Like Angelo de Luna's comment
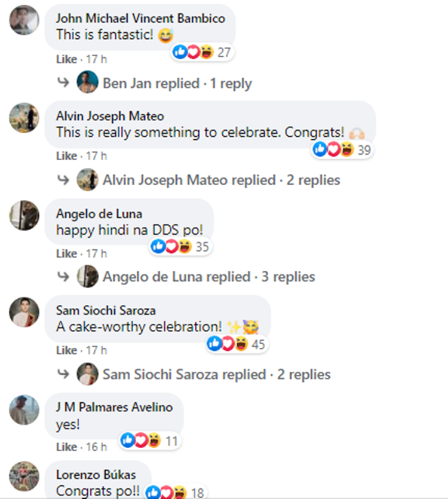The image size is (448, 499). coord(66,254)
